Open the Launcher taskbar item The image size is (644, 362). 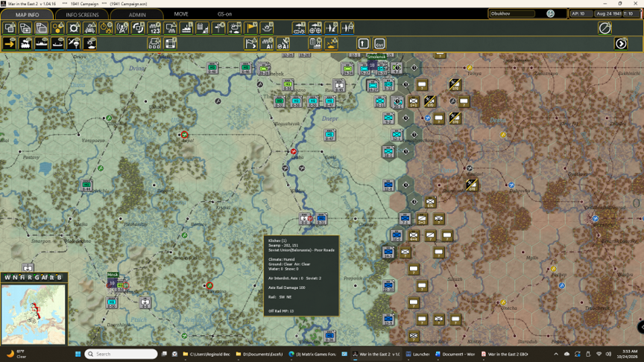[417, 354]
